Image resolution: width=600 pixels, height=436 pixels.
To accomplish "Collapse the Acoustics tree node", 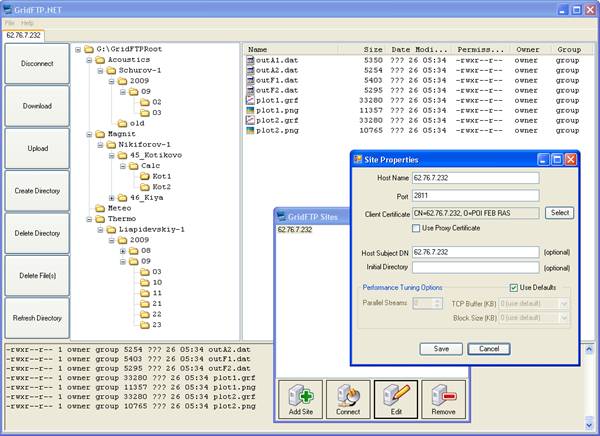I will (89, 60).
